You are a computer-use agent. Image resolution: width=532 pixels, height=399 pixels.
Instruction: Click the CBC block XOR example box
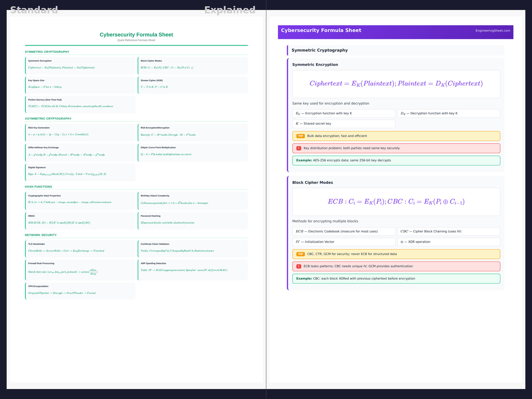[396, 279]
